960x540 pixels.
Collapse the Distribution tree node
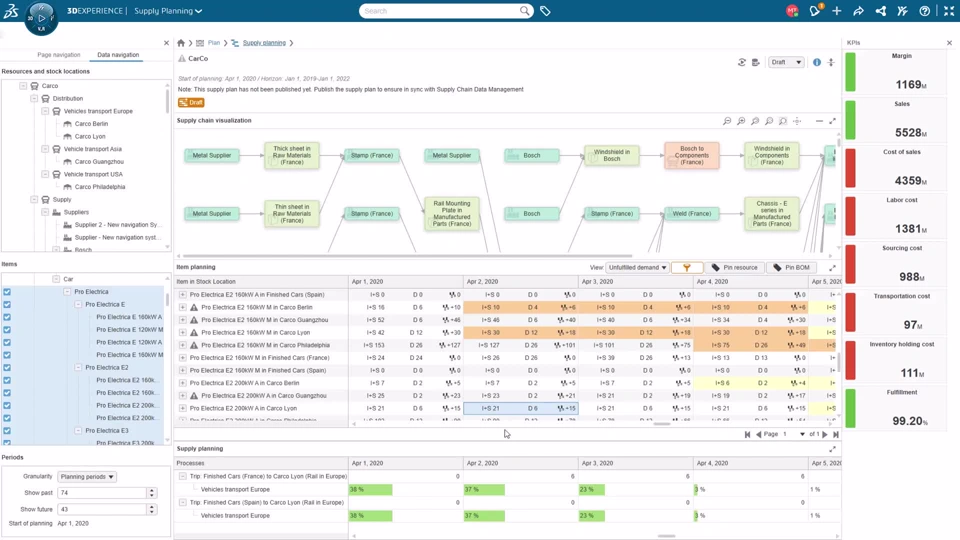pos(34,99)
